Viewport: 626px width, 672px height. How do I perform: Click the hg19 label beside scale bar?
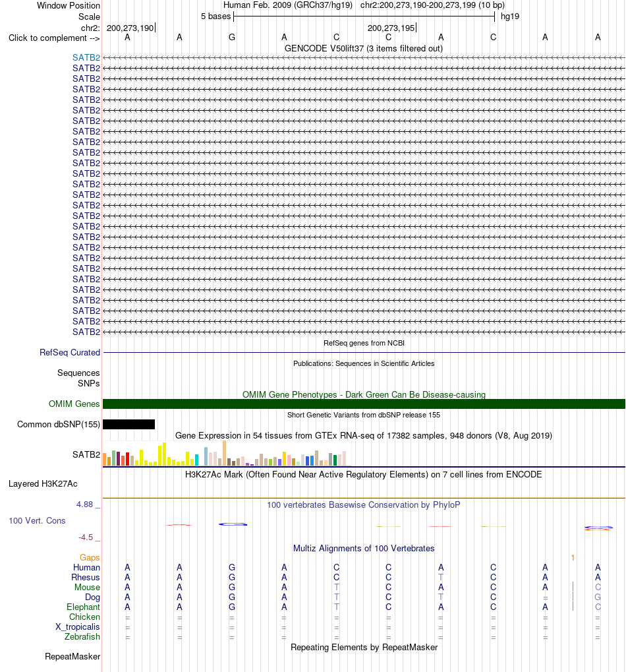(510, 16)
